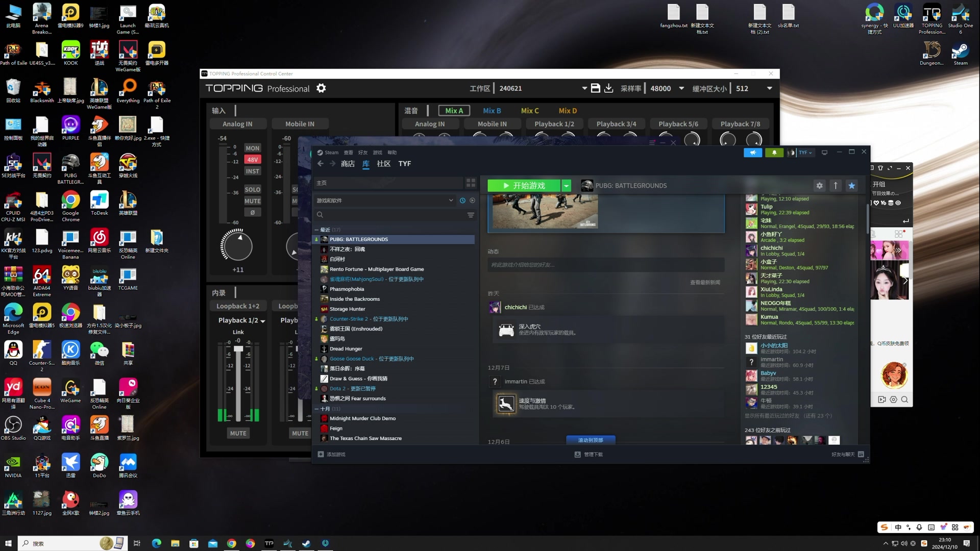Go back with Steam navigation arrow
Image resolution: width=980 pixels, height=551 pixels.
coord(321,164)
